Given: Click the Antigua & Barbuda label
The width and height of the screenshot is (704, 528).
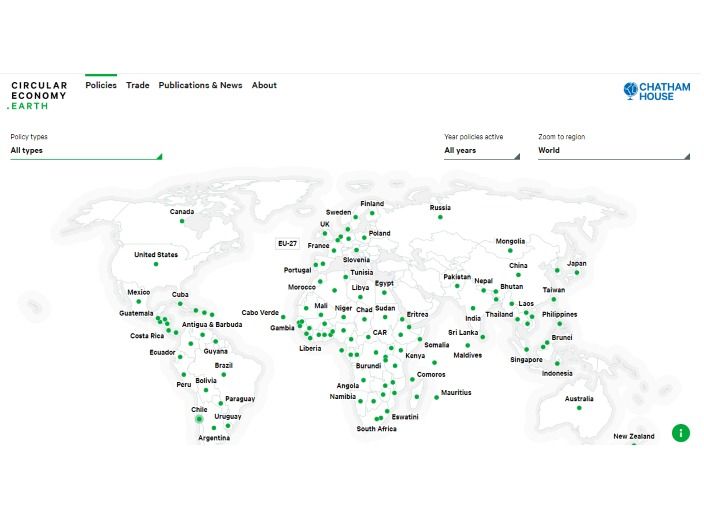Looking at the screenshot, I should (212, 325).
